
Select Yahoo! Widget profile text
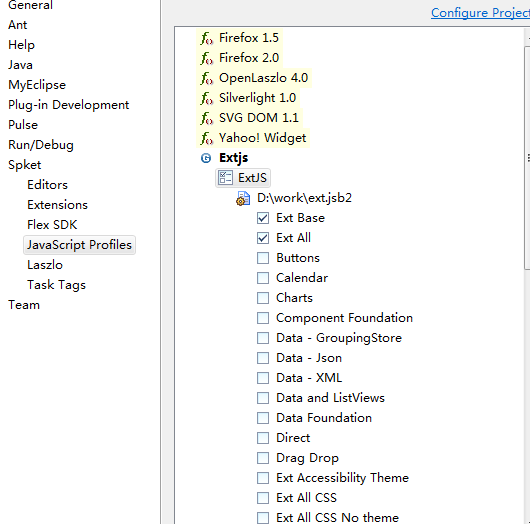(x=262, y=138)
